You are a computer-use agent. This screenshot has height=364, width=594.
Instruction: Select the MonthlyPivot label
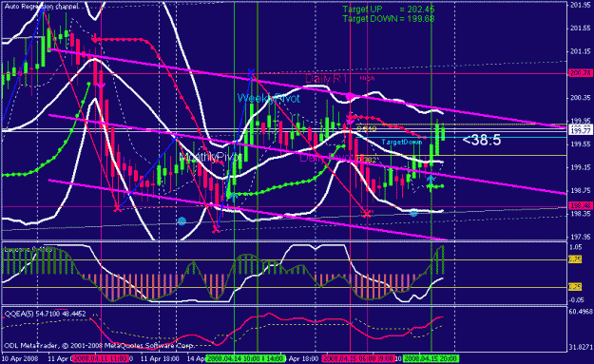click(211, 157)
